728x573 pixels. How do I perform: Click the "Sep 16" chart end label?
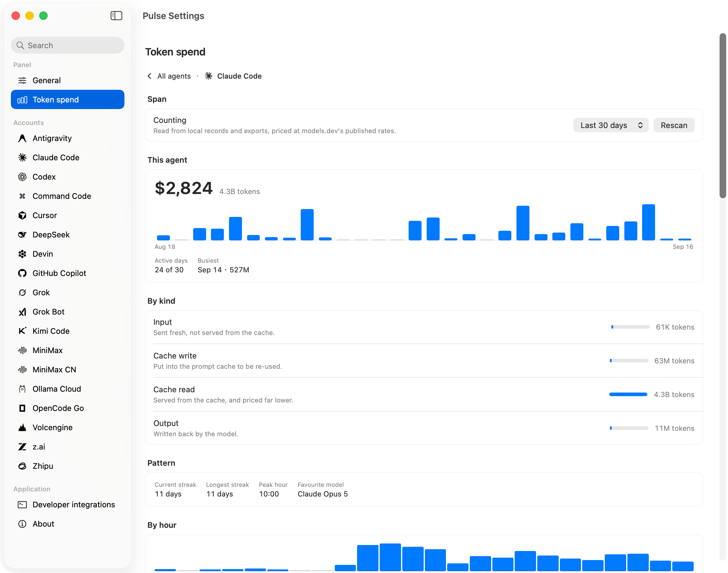[683, 246]
